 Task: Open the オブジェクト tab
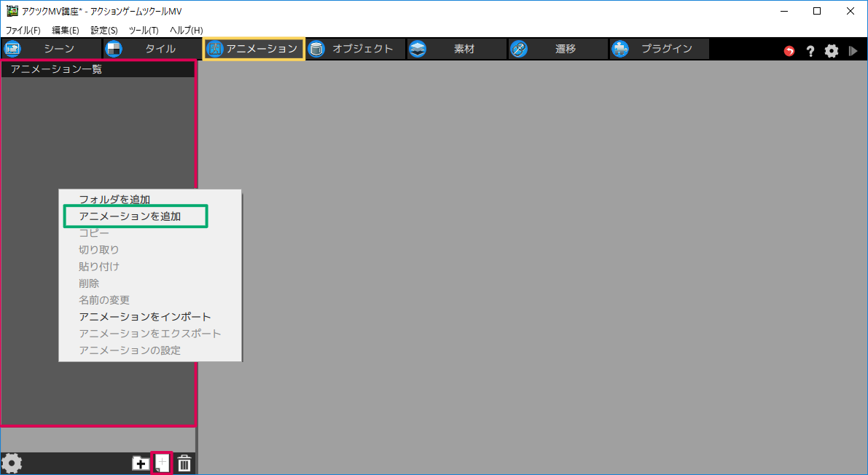[x=355, y=49]
